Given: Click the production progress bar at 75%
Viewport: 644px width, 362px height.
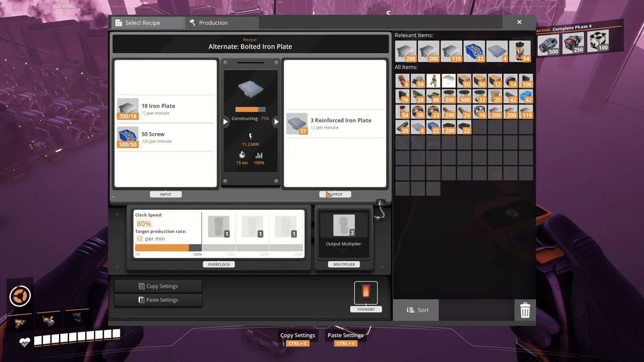Looking at the screenshot, I should point(250,109).
